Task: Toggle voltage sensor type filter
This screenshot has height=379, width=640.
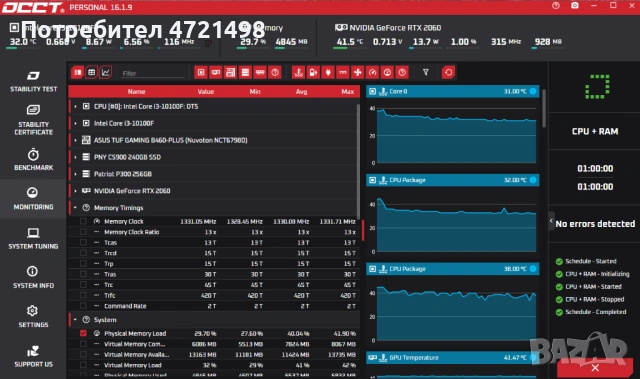Action: coord(313,73)
